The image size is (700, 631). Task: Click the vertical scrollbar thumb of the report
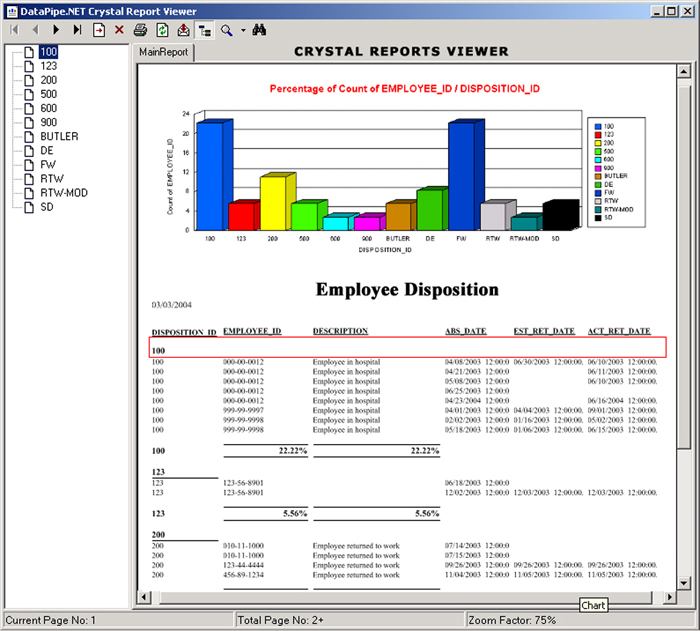684,267
